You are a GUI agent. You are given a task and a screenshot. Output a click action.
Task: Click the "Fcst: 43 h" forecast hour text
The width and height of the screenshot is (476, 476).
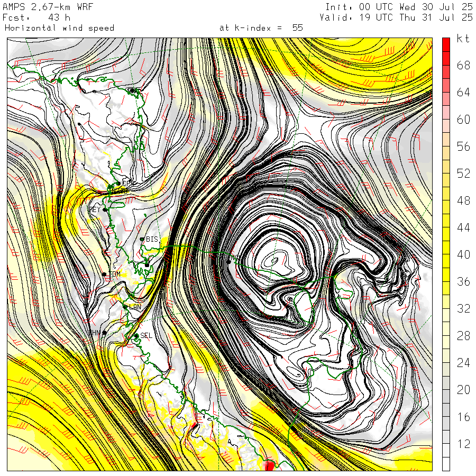click(36, 17)
